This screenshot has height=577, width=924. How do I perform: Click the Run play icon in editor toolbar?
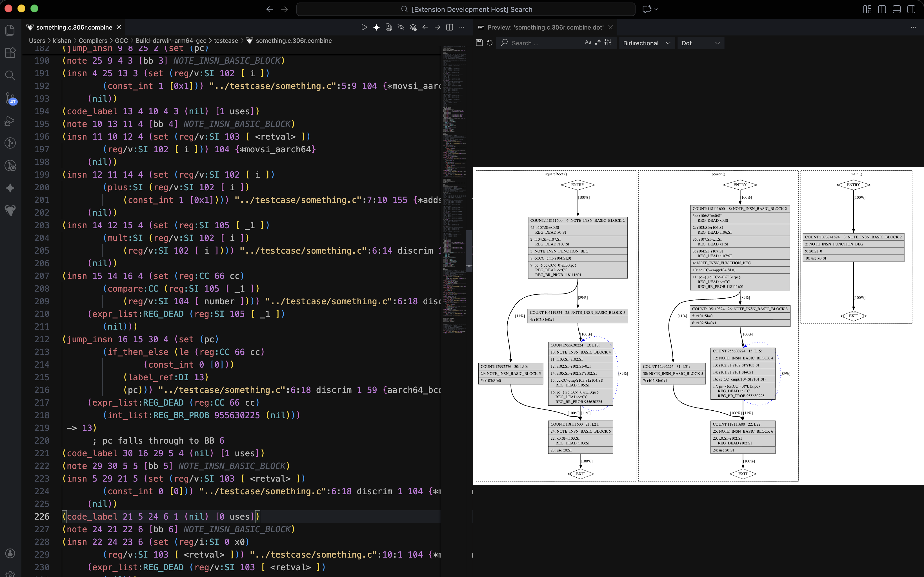(x=364, y=28)
